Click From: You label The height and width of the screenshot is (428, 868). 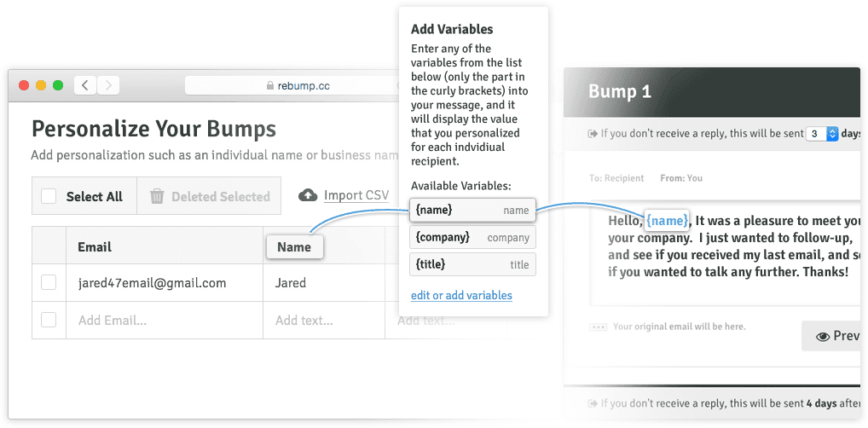(681, 178)
